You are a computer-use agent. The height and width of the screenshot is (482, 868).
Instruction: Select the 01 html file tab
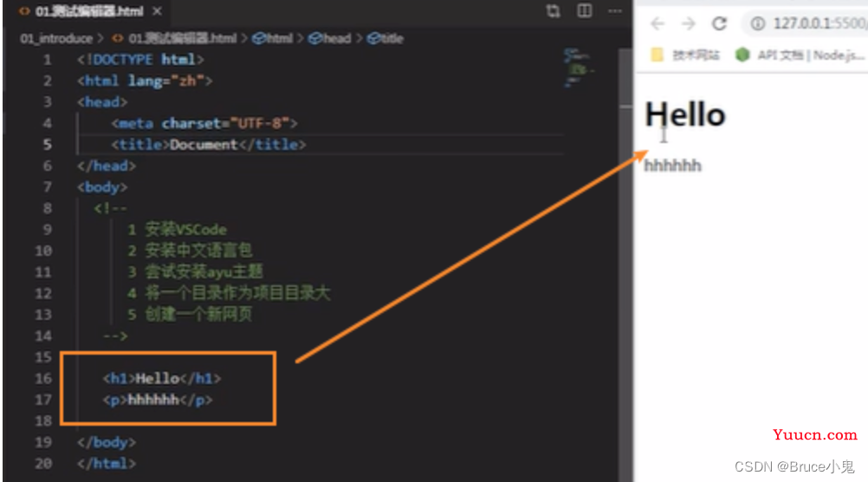click(x=88, y=11)
